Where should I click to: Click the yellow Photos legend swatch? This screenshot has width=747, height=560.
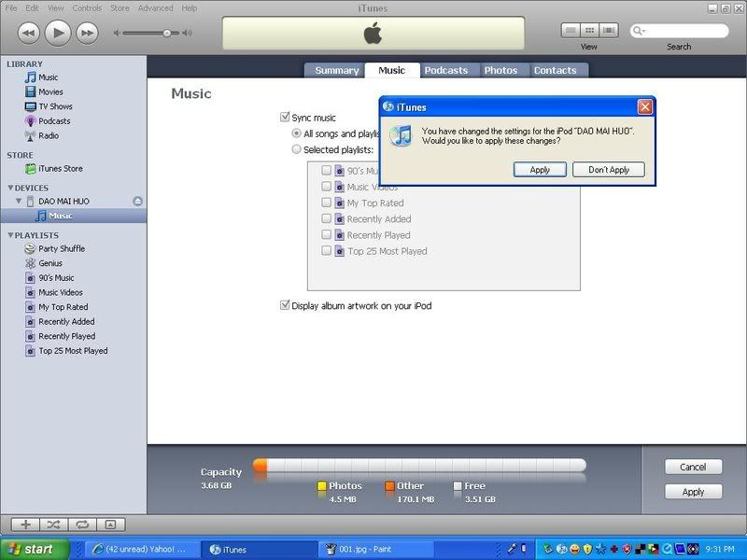pos(321,486)
